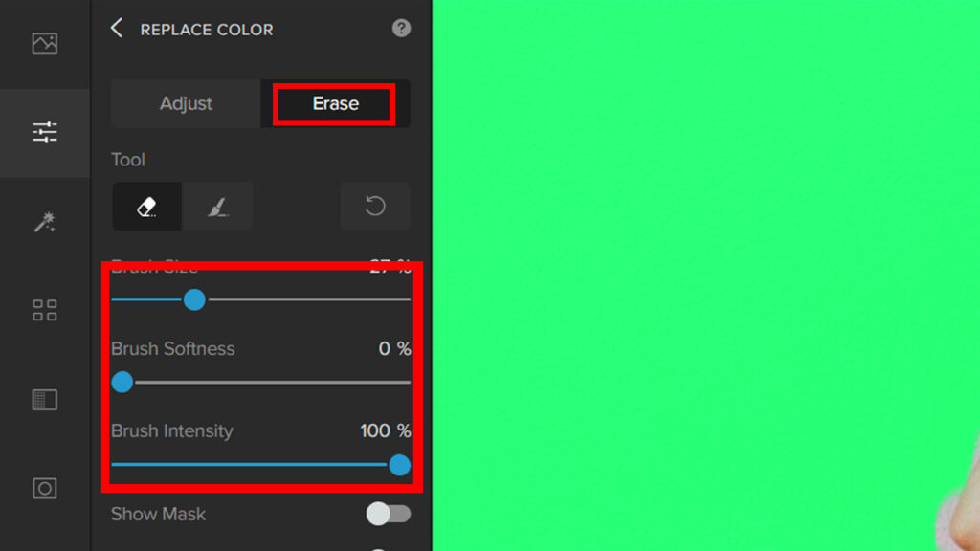Click the Brush Intensity slider handle

[x=399, y=465]
